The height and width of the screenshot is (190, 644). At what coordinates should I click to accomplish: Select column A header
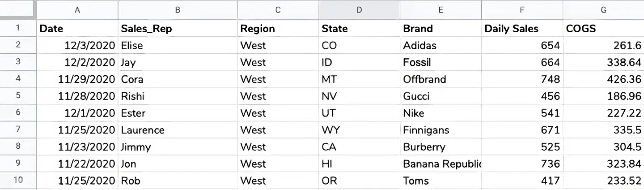pyautogui.click(x=77, y=10)
